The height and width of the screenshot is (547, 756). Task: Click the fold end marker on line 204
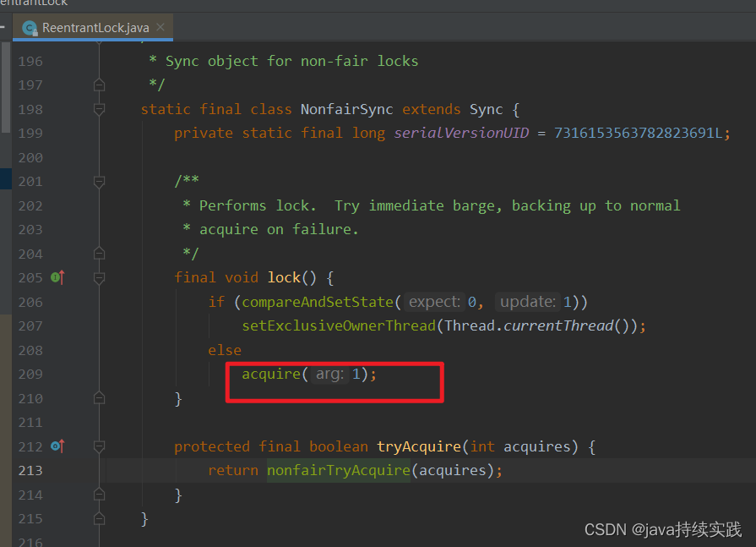tap(99, 254)
